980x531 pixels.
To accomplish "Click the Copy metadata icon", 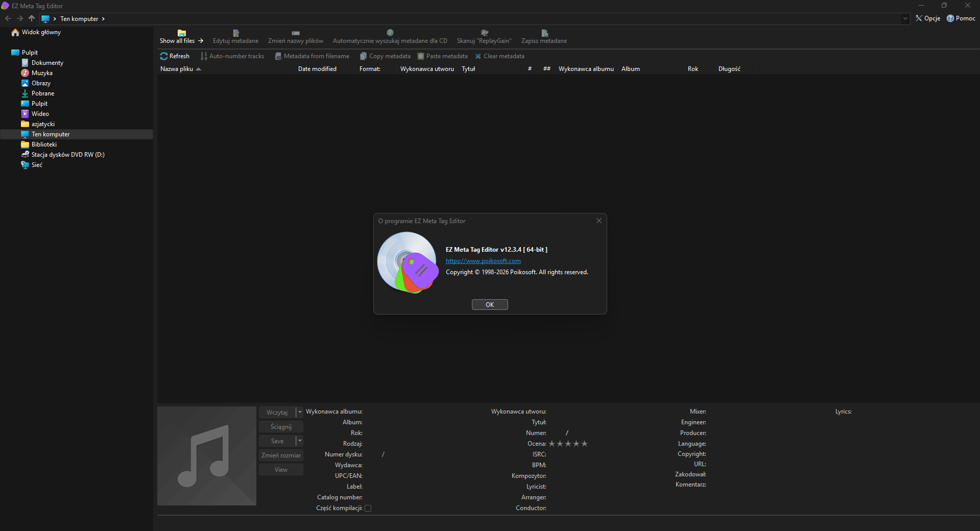I will coord(364,56).
